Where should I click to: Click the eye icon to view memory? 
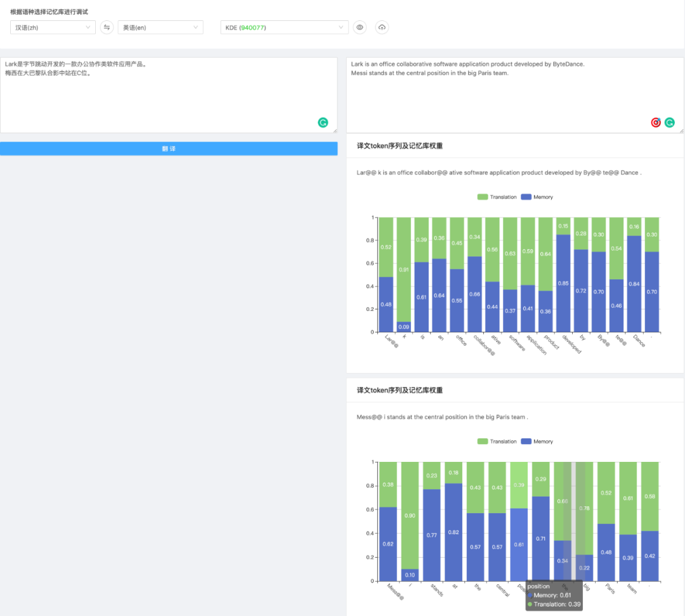[360, 27]
